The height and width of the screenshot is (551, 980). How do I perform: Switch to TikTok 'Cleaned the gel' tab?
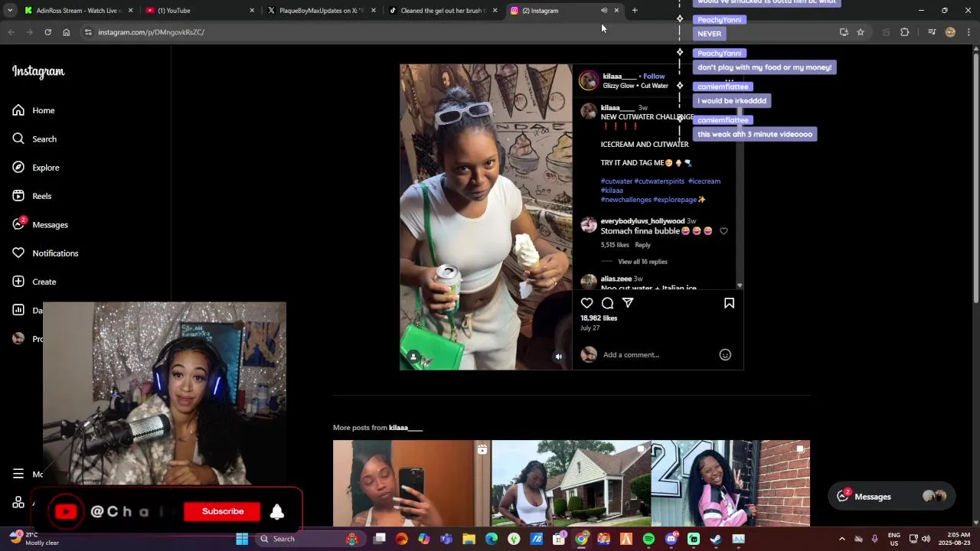[x=443, y=11]
